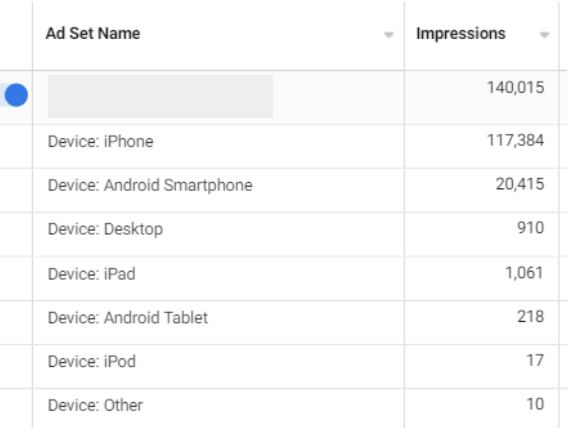
Task: Open the Ad Set Name column dropdown arrow
Action: pyautogui.click(x=388, y=35)
